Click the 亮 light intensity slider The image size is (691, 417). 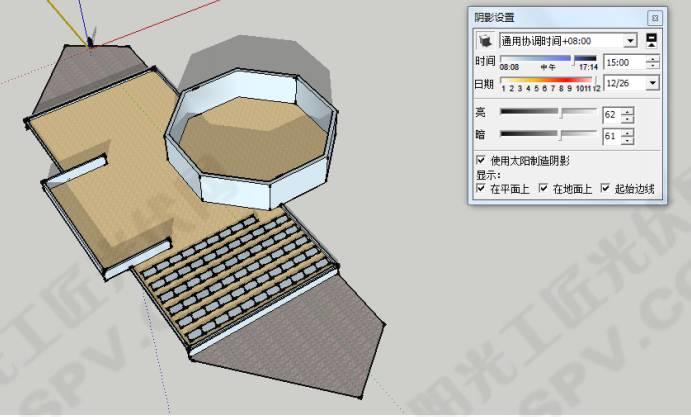coord(549,113)
